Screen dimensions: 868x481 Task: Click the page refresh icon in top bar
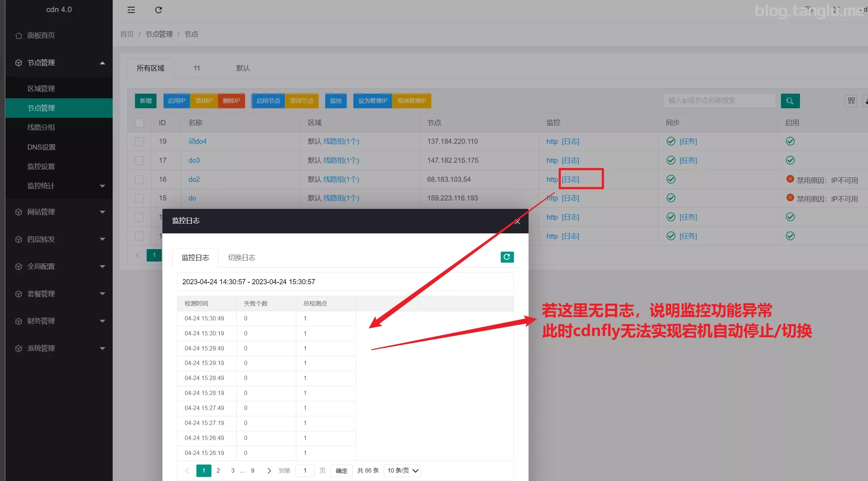pos(158,10)
